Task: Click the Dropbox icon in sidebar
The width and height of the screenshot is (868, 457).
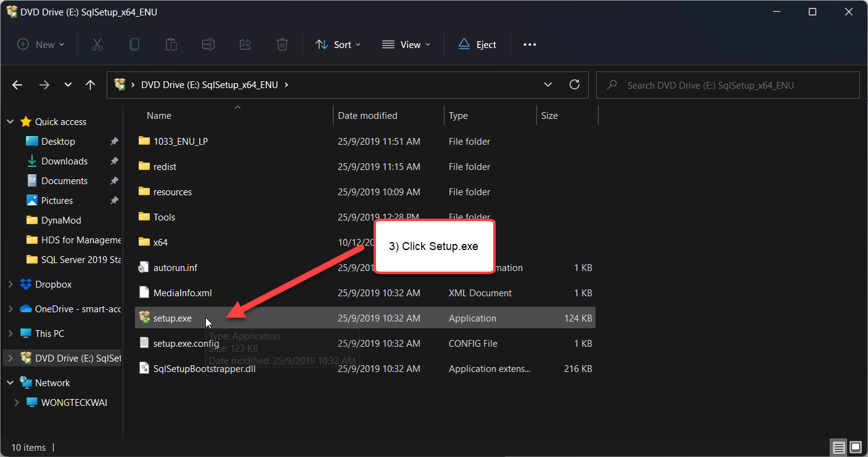Action: pos(26,284)
